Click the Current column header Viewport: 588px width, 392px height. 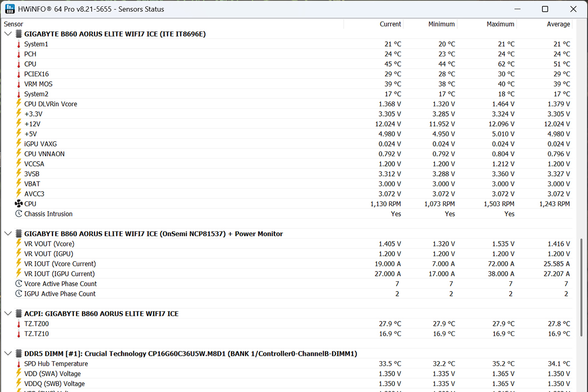(390, 24)
